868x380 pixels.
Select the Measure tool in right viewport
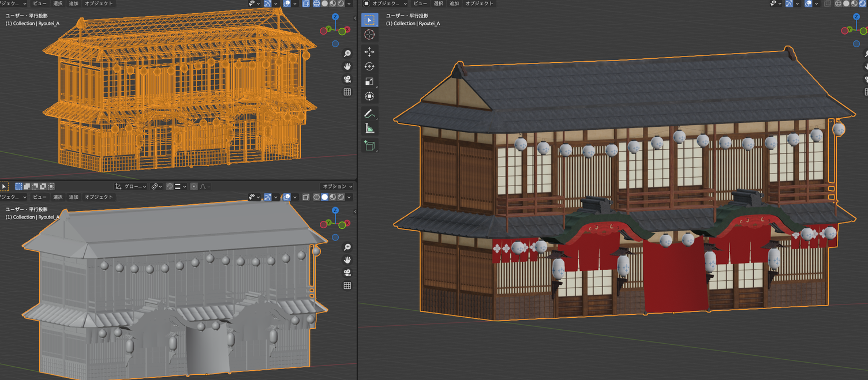coord(369,129)
